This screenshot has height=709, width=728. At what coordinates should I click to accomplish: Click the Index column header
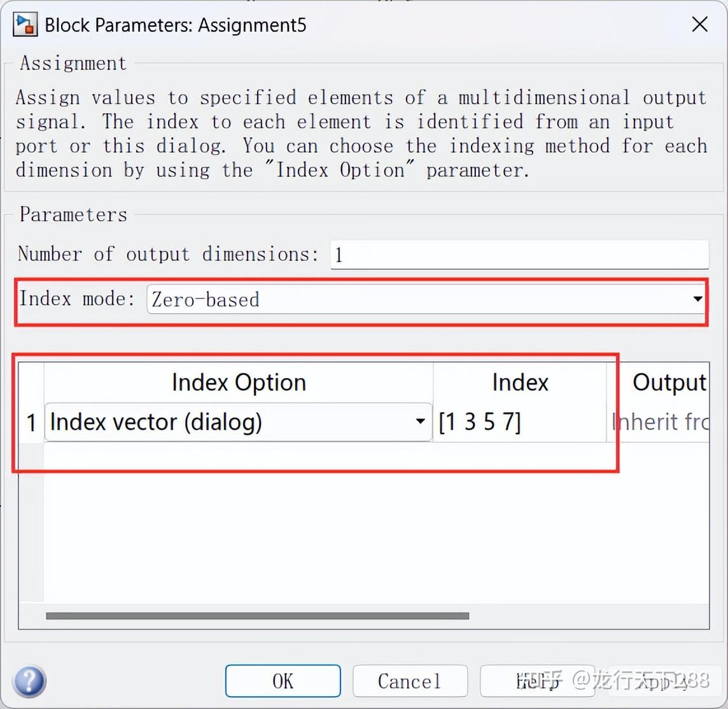click(519, 383)
